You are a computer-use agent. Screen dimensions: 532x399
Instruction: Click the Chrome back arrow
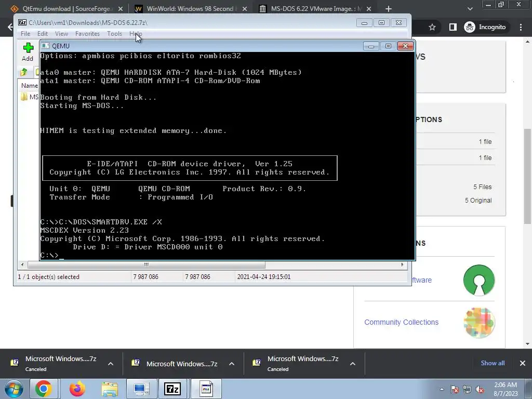pyautogui.click(x=10, y=27)
